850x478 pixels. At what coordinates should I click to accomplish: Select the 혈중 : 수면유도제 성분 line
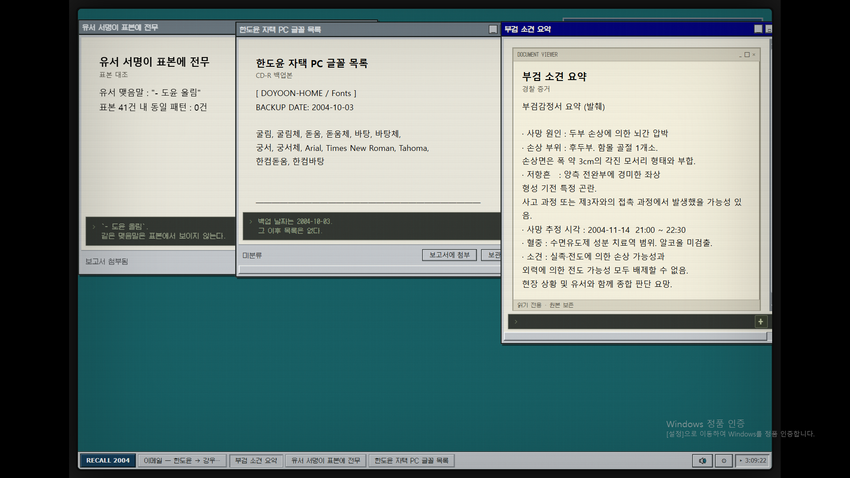[617, 243]
